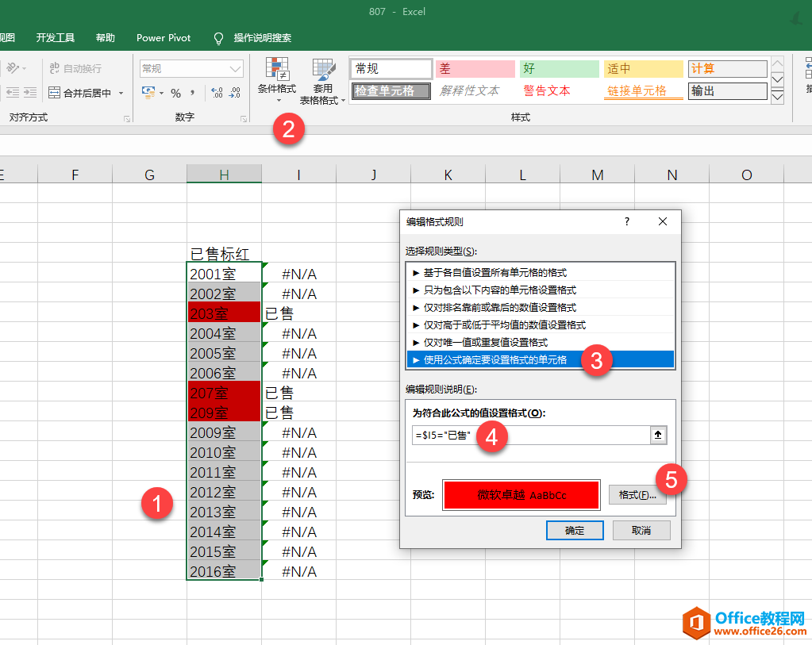This screenshot has width=812, height=645.
Task: Click the collapse-dialog range selector arrow
Action: point(658,435)
